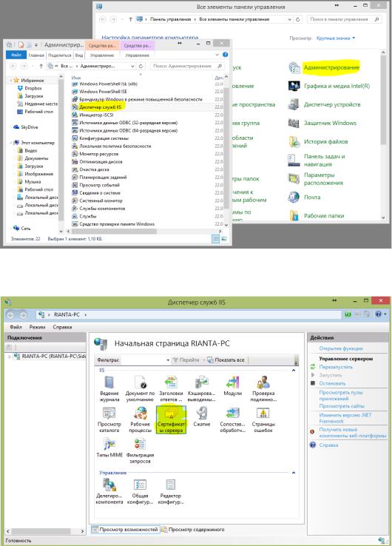Image resolution: width=392 pixels, height=546 pixels.
Task: Open Страницы ошибок feature icon
Action: (x=263, y=419)
